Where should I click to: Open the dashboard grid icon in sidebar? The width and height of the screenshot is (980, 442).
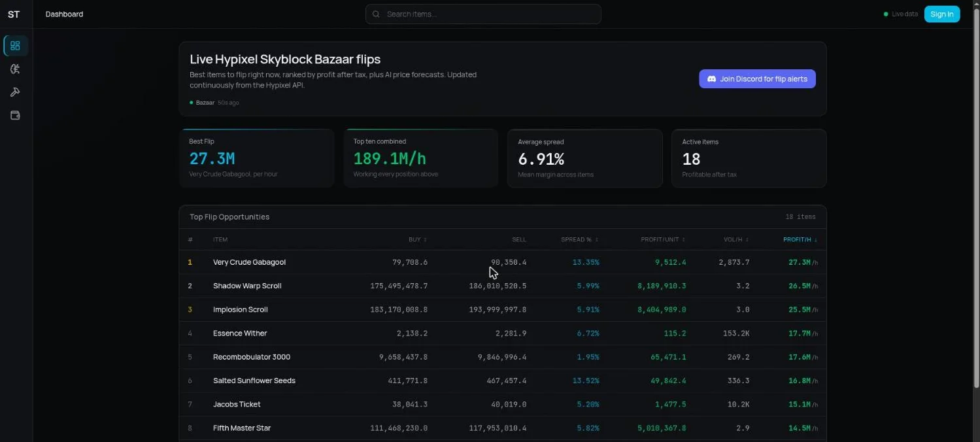(x=16, y=46)
